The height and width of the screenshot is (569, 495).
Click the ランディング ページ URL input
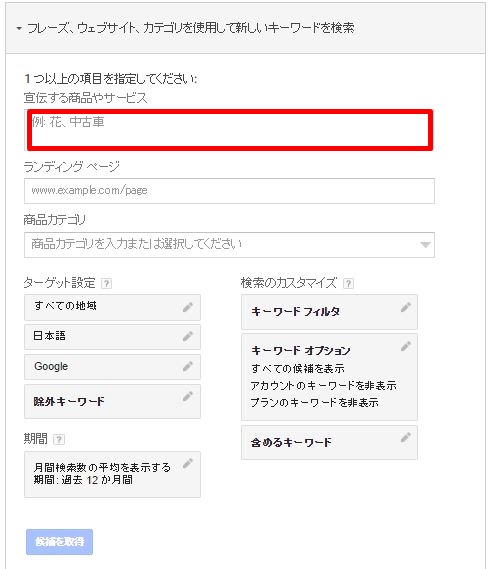point(229,191)
